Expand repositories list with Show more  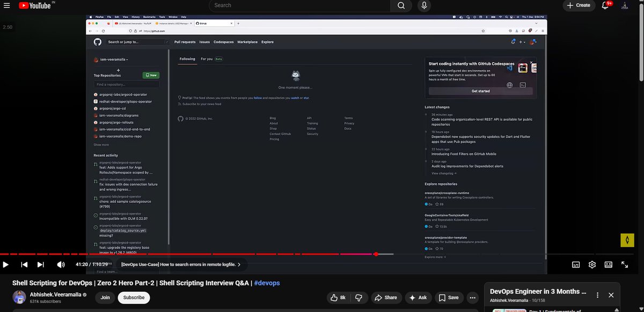click(101, 145)
